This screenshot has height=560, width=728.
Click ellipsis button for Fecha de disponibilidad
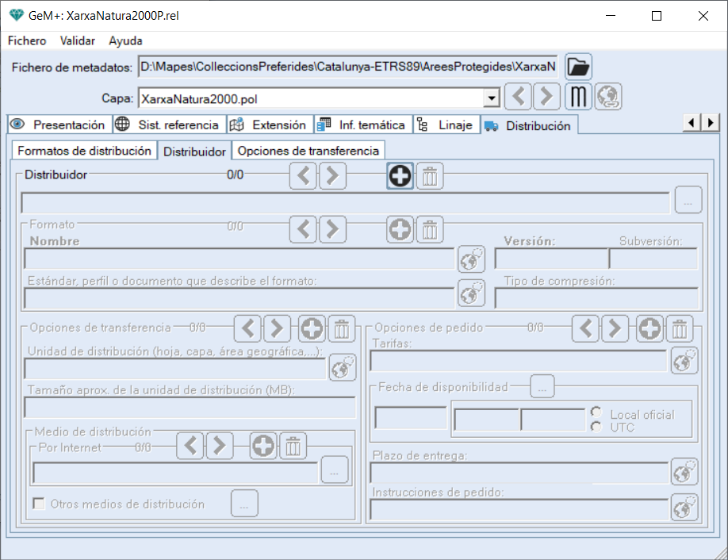[x=542, y=387]
